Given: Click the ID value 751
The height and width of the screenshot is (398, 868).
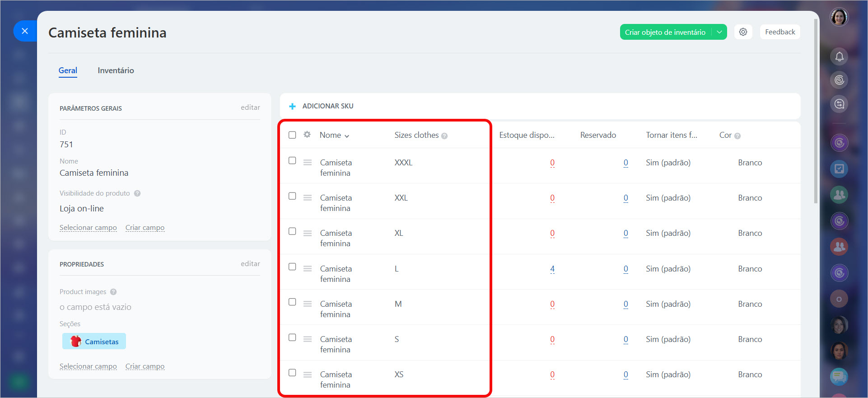Looking at the screenshot, I should pos(66,145).
